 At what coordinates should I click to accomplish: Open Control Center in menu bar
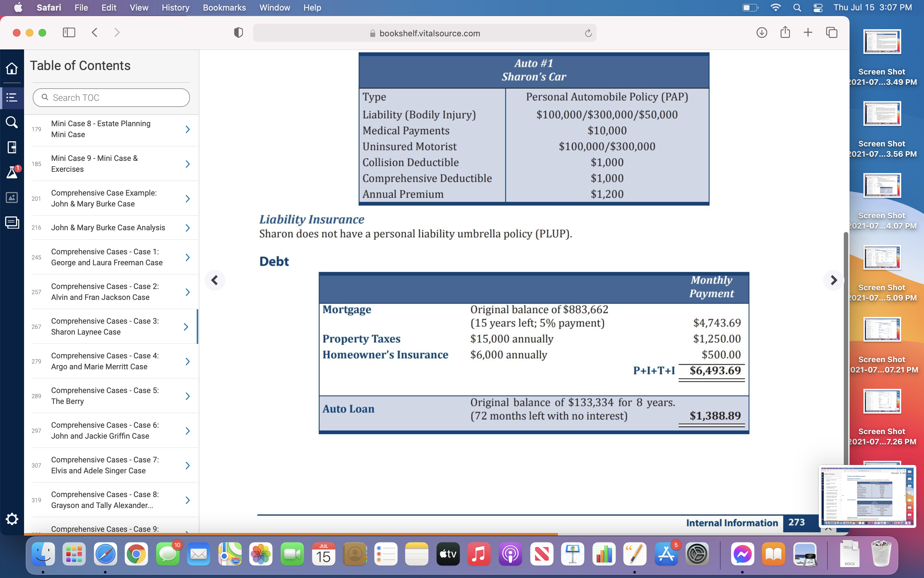point(818,8)
